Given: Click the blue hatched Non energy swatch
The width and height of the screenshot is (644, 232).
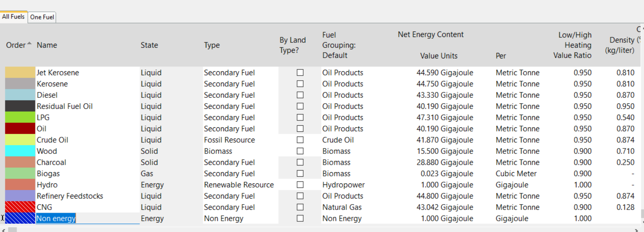Looking at the screenshot, I should [20, 218].
